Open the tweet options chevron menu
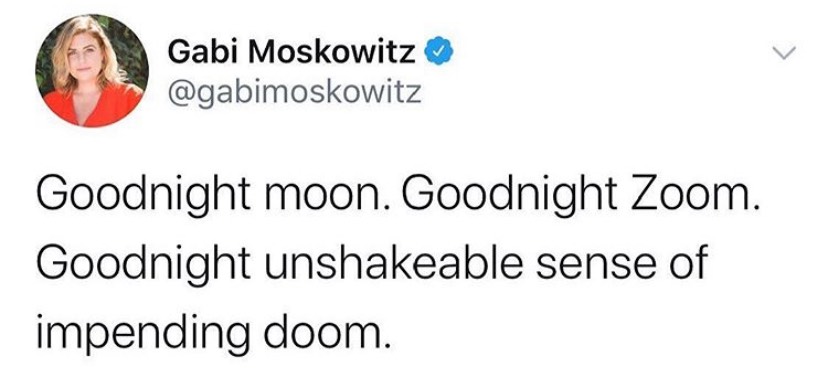Screen dimensions: 828x387 point(783,52)
